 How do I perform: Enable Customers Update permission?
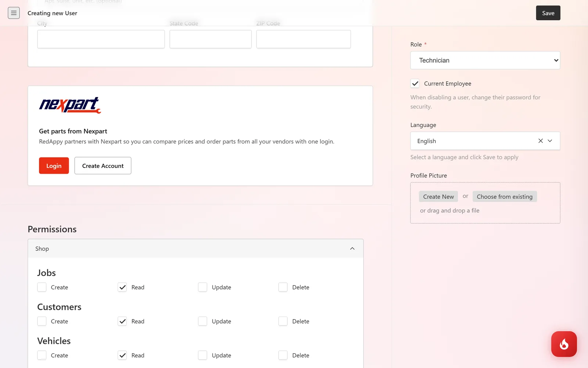202,321
